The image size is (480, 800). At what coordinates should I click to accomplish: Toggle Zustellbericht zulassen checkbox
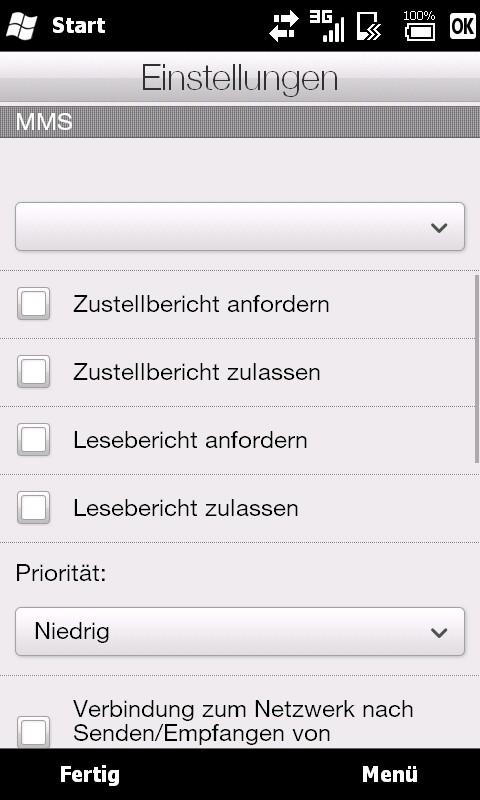34,371
